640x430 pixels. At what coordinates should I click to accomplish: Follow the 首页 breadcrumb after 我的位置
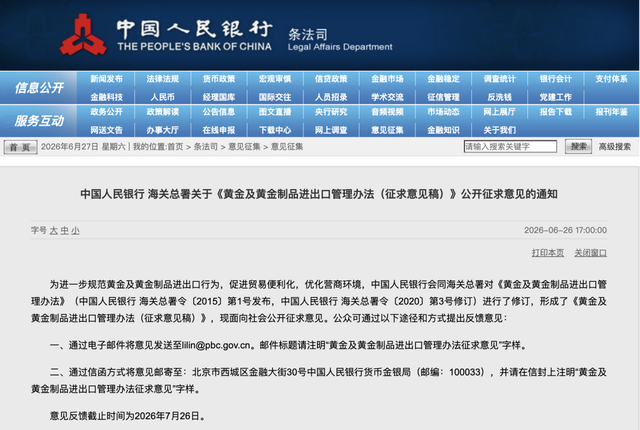point(175,147)
